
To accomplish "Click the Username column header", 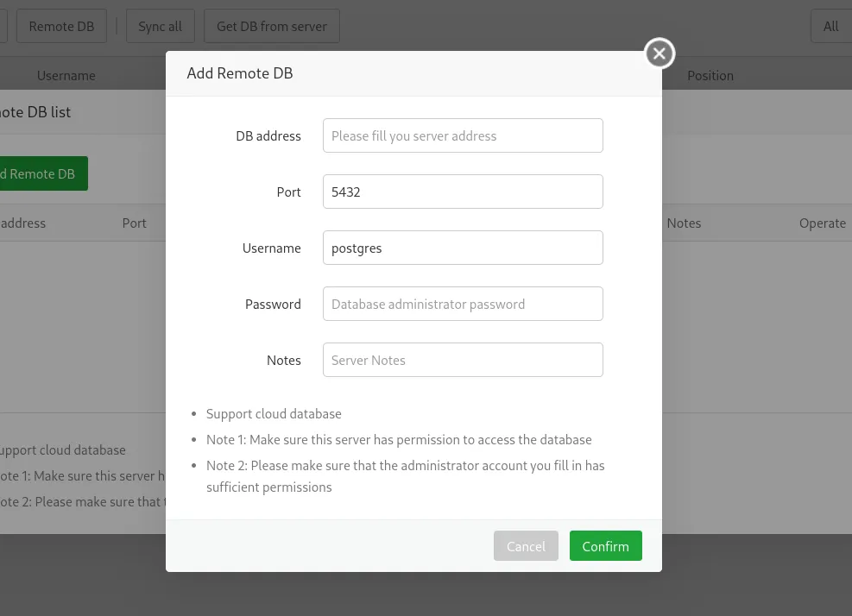I will [66, 76].
